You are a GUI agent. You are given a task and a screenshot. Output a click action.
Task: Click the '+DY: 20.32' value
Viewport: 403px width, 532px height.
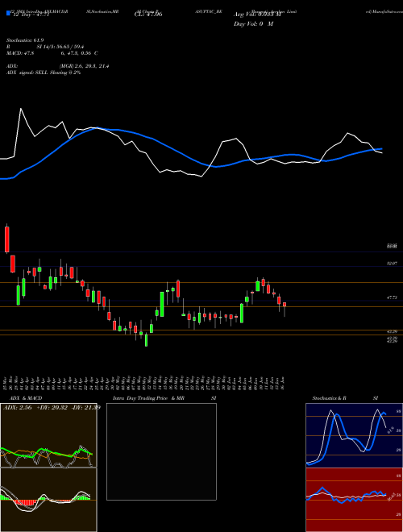click(52, 408)
